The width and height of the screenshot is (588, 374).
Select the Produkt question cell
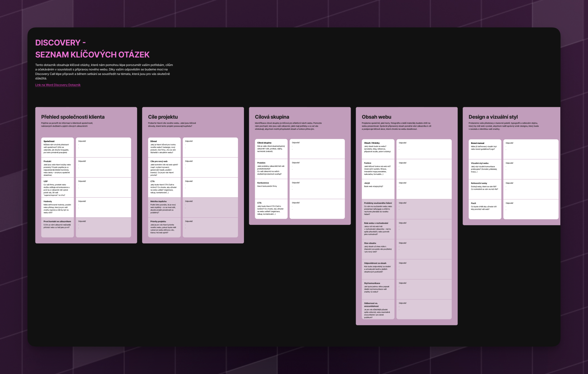pyautogui.click(x=57, y=168)
